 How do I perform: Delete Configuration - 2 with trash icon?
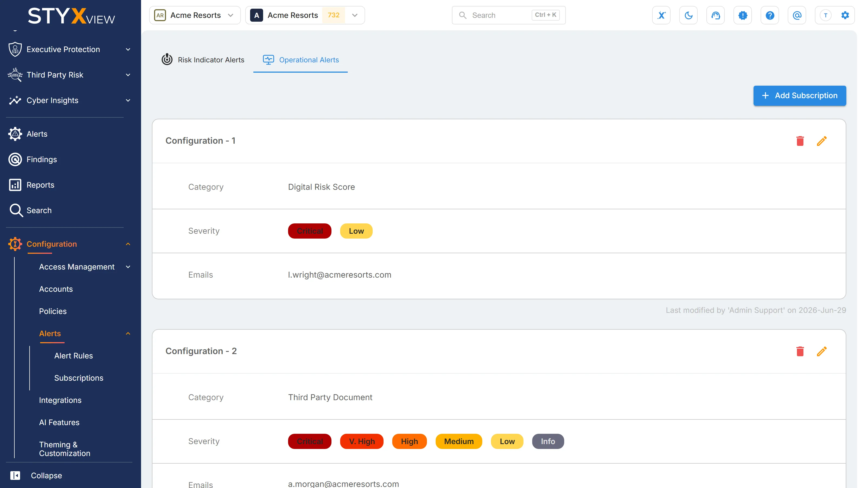pyautogui.click(x=800, y=351)
